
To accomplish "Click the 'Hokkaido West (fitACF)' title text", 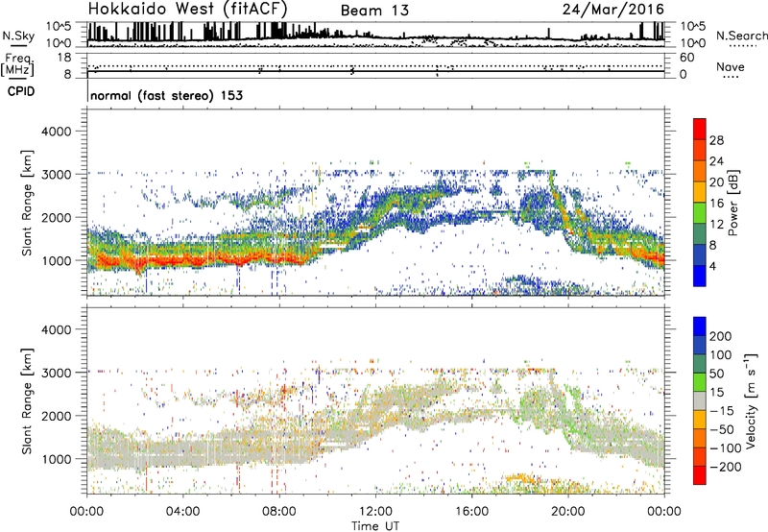I will click(x=187, y=9).
